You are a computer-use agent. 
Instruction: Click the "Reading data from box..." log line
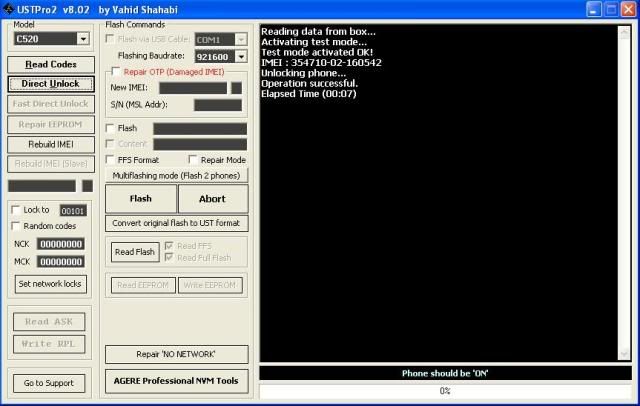318,31
